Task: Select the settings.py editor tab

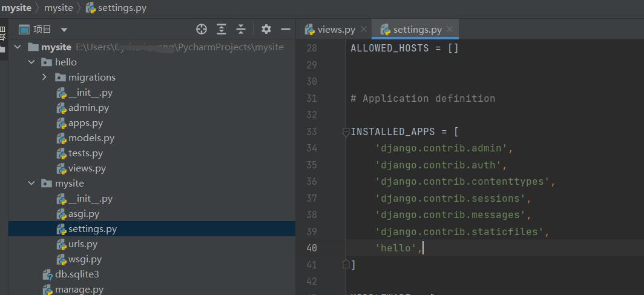Action: (416, 29)
